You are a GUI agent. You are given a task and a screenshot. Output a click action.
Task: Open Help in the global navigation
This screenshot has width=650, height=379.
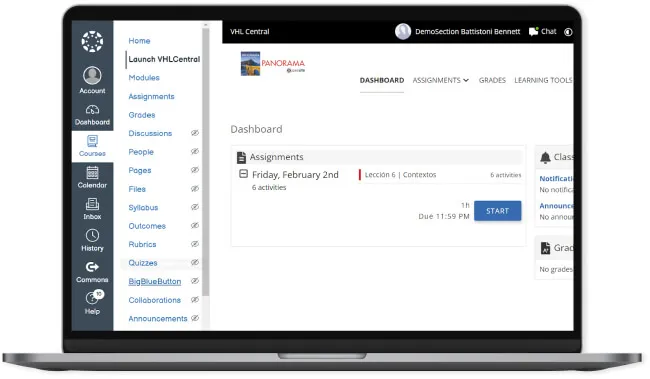(x=92, y=303)
